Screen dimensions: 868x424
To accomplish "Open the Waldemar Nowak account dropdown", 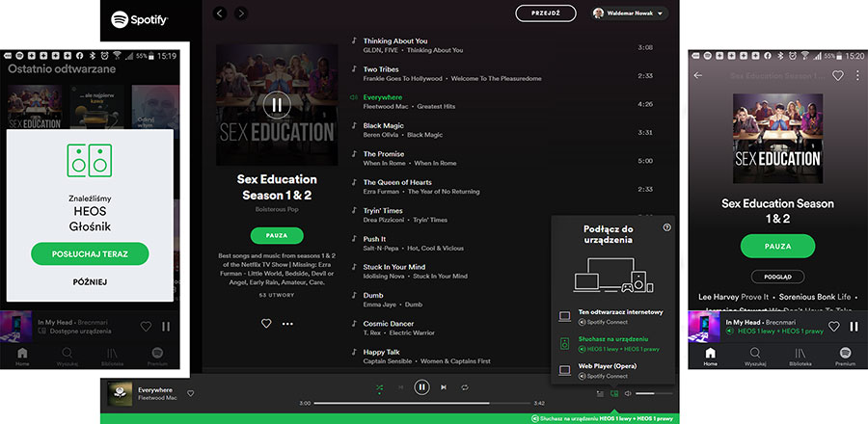I will coord(630,13).
